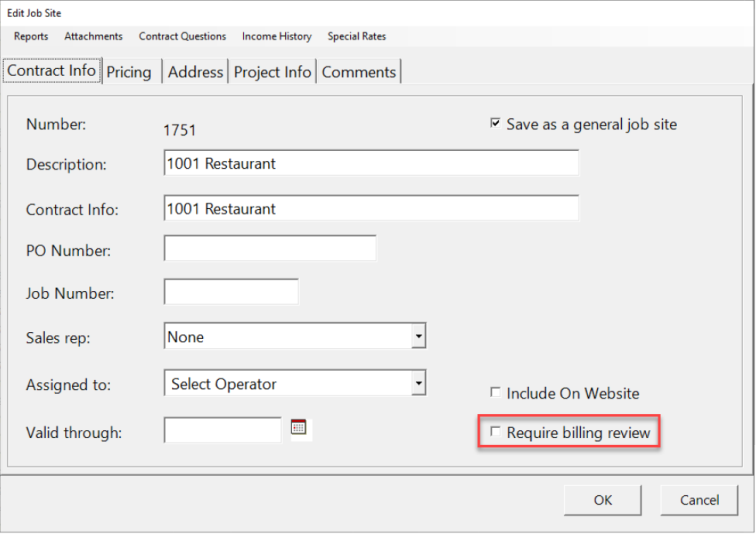Image resolution: width=756 pixels, height=534 pixels.
Task: Open the Project Info tab
Action: (272, 72)
